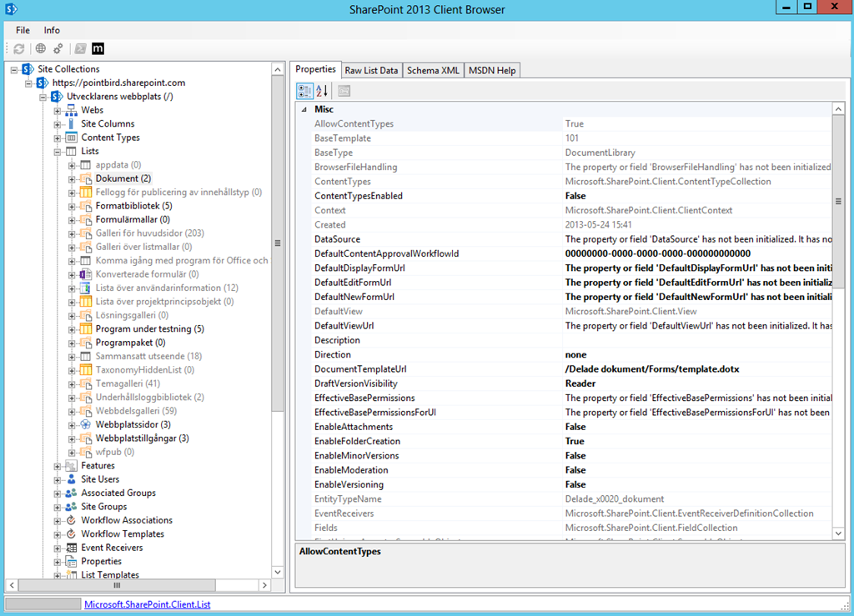Viewport: 854px width, 616px height.
Task: Collapse the Site Collections root node
Action: coord(14,70)
